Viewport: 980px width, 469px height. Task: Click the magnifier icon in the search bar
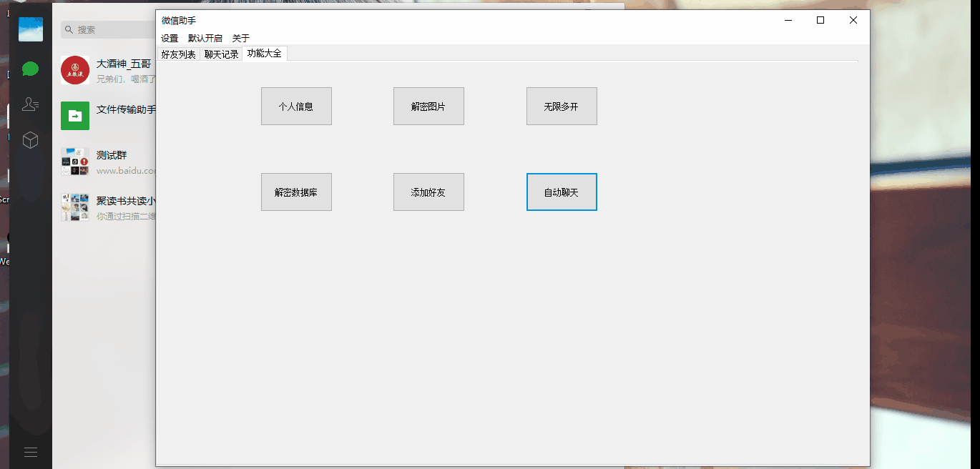[x=69, y=29]
